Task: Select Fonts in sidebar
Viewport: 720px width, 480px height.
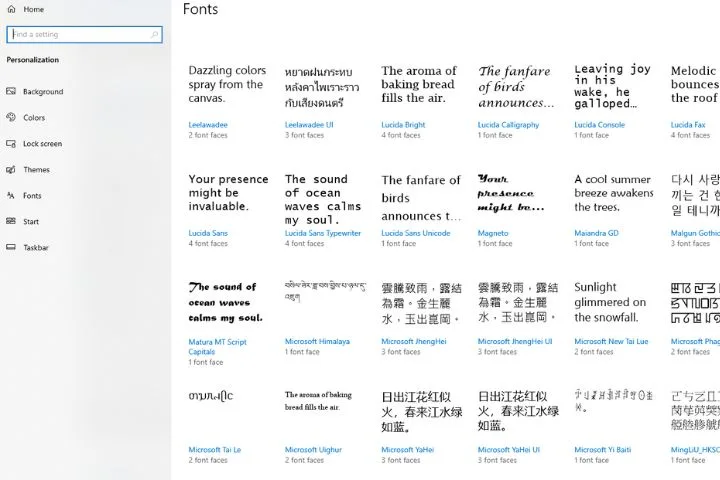Action: [x=32, y=196]
